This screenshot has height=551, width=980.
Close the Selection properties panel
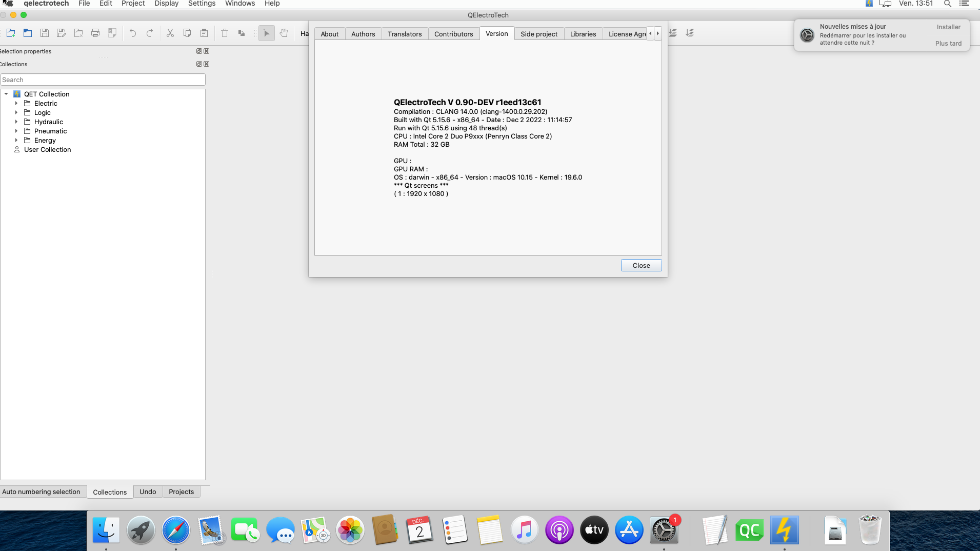point(206,51)
